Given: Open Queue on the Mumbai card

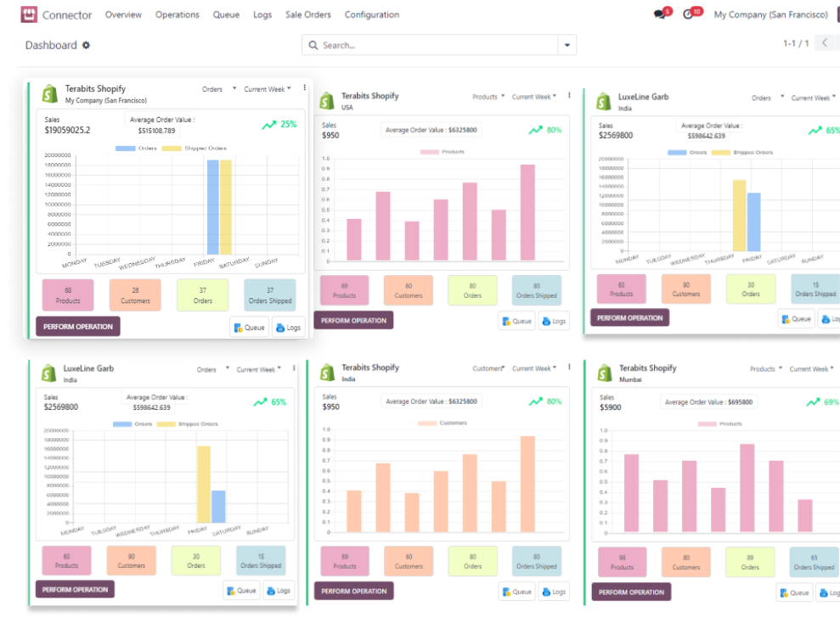Looking at the screenshot, I should tap(794, 593).
